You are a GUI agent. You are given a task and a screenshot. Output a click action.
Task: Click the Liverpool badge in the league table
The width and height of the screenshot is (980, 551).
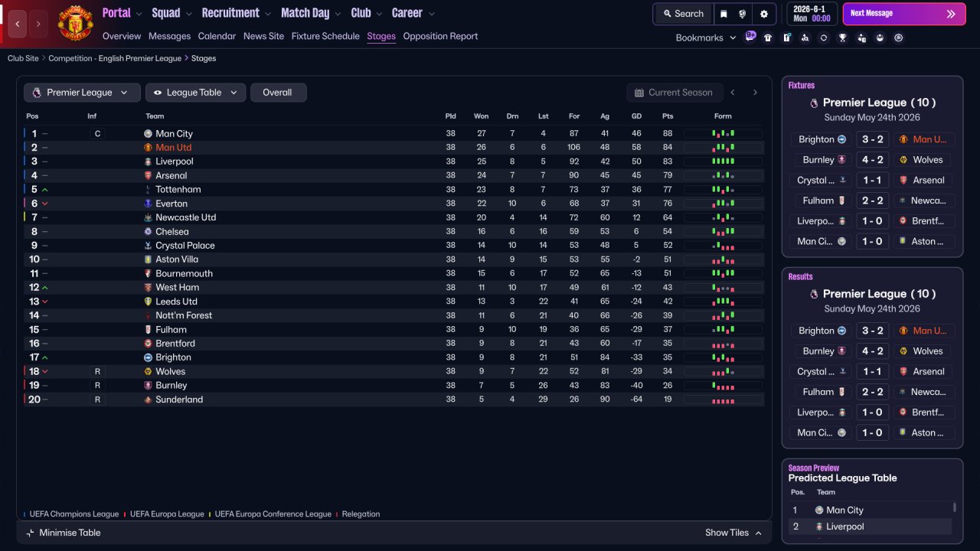148,161
